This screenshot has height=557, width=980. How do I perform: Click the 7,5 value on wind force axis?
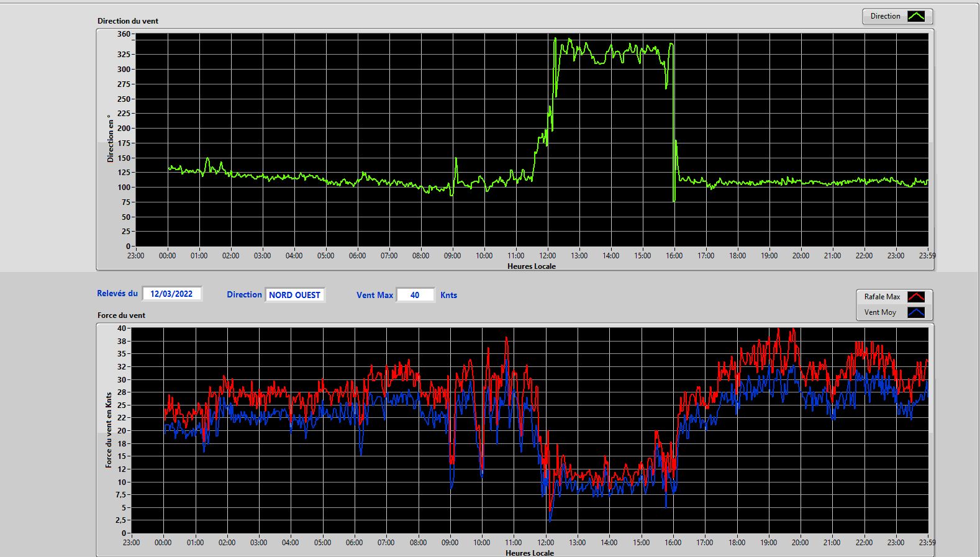[x=120, y=495]
